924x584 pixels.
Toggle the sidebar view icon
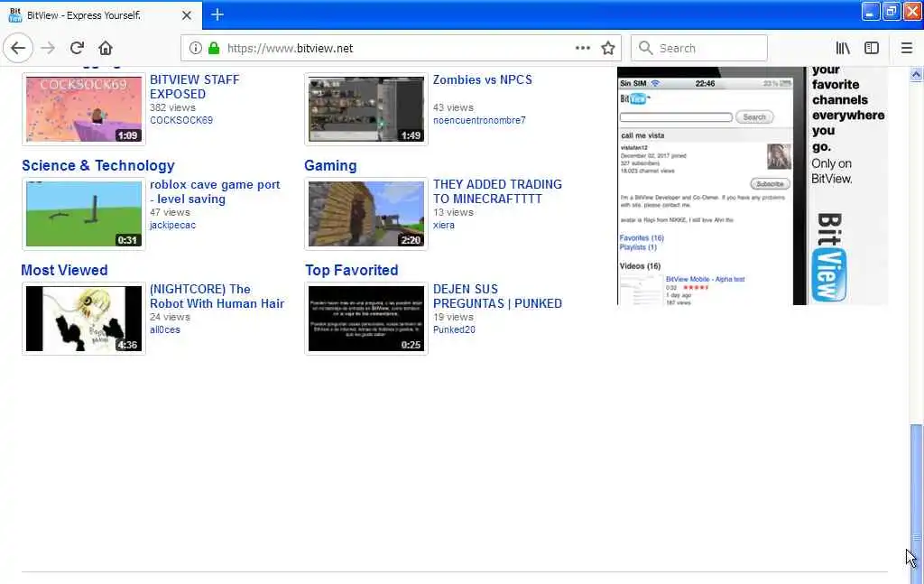872,48
